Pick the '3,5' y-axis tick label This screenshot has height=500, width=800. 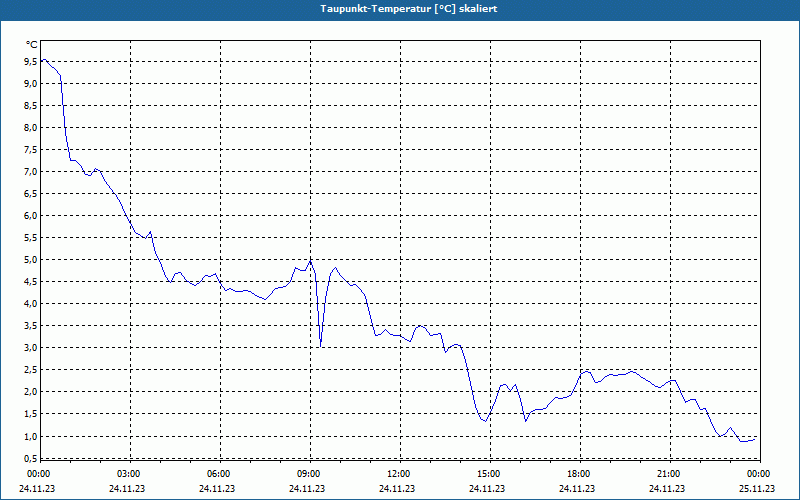tap(31, 326)
